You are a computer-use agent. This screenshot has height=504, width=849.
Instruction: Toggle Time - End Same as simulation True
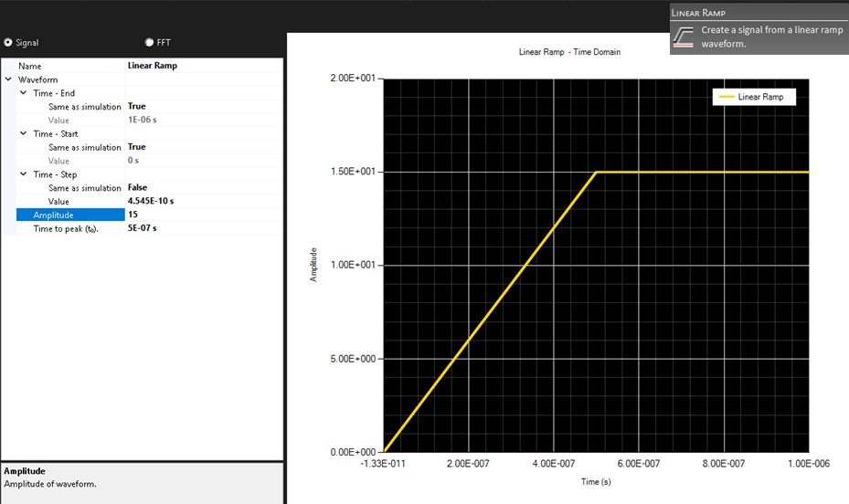pos(203,107)
